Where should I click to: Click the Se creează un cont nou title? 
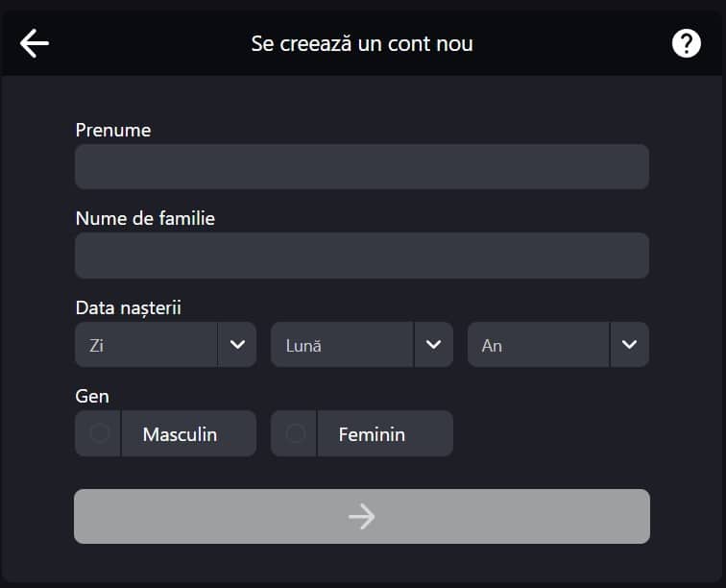362,43
